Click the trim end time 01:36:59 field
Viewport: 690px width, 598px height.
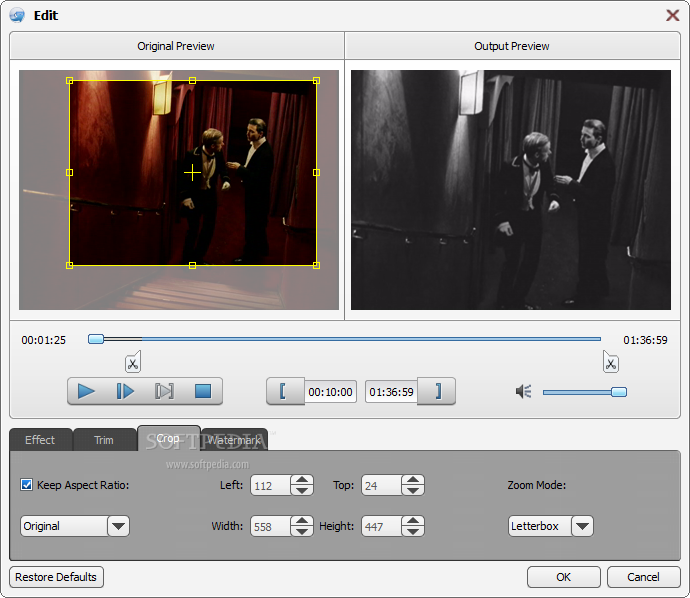coord(391,392)
